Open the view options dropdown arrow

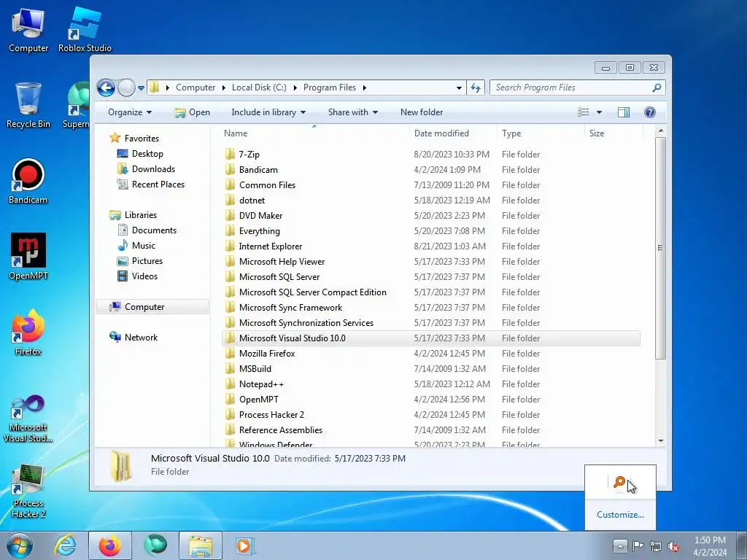(x=600, y=112)
